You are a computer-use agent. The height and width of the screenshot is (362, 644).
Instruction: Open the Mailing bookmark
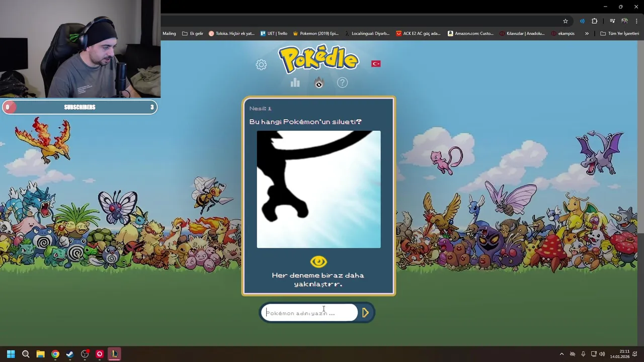click(x=169, y=34)
